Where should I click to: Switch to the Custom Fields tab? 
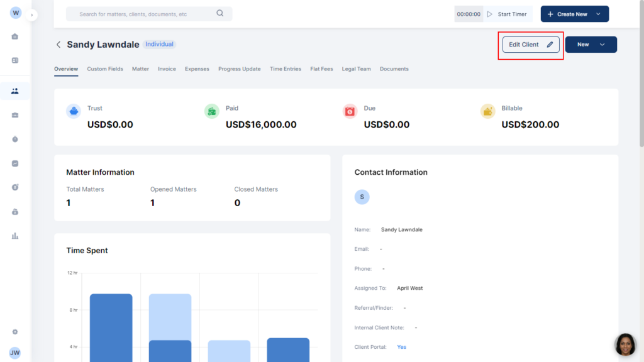coord(105,69)
